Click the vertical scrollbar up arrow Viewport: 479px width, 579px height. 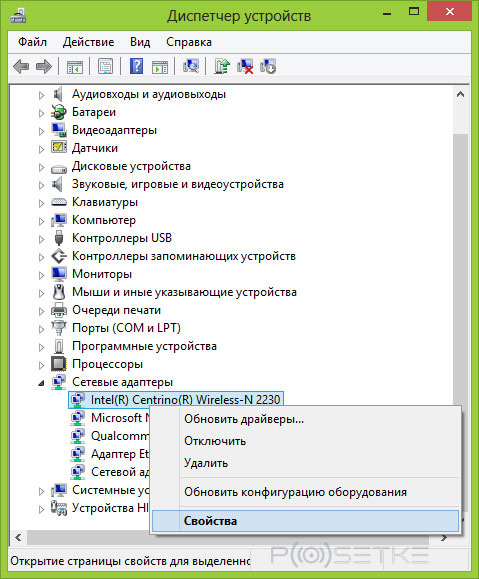tap(460, 95)
